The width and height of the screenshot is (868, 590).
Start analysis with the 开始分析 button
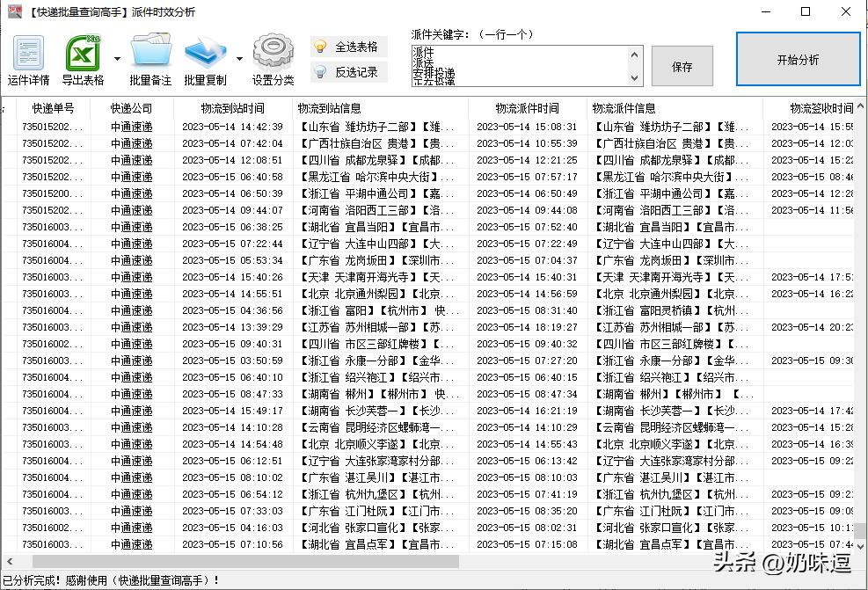coord(798,59)
